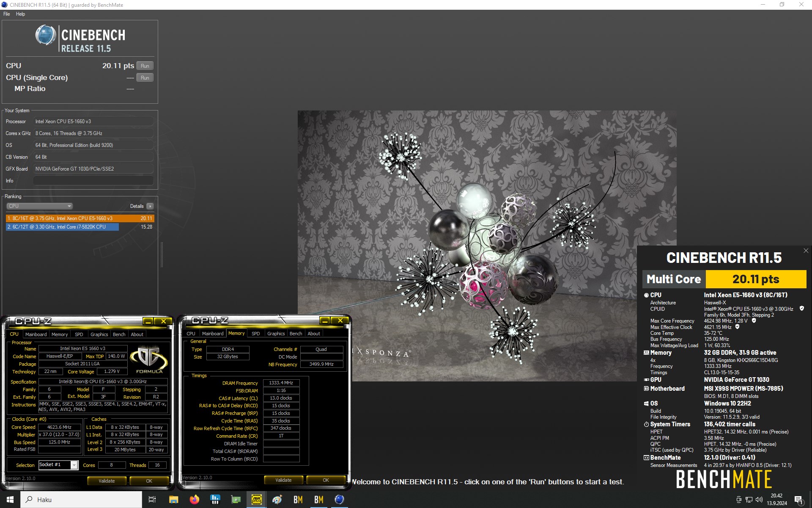Open the first BenchMate BM taskbar icon

pyautogui.click(x=298, y=500)
